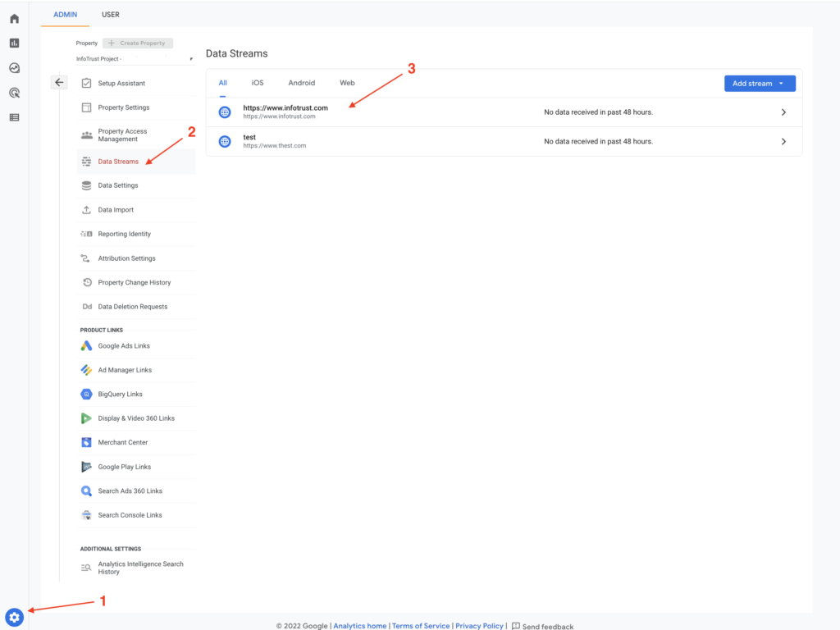
Task: Click the BigQuery Links icon
Action: (86, 395)
